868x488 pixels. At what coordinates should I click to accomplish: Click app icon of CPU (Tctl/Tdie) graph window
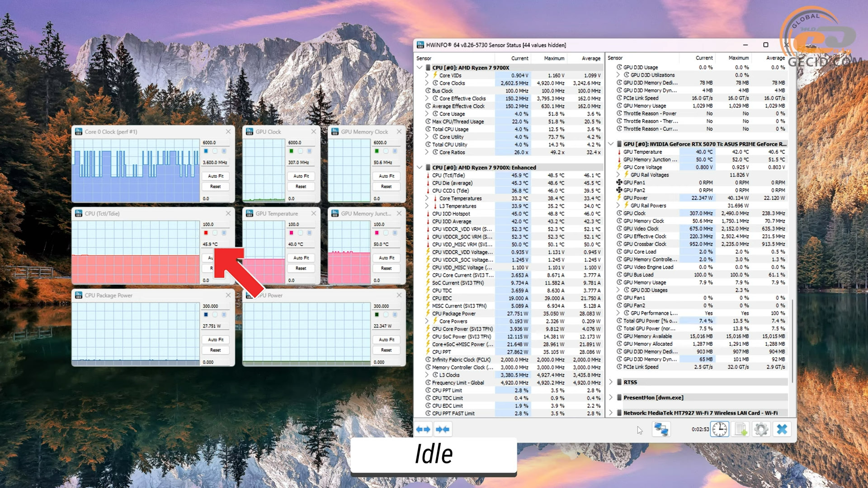coord(79,213)
